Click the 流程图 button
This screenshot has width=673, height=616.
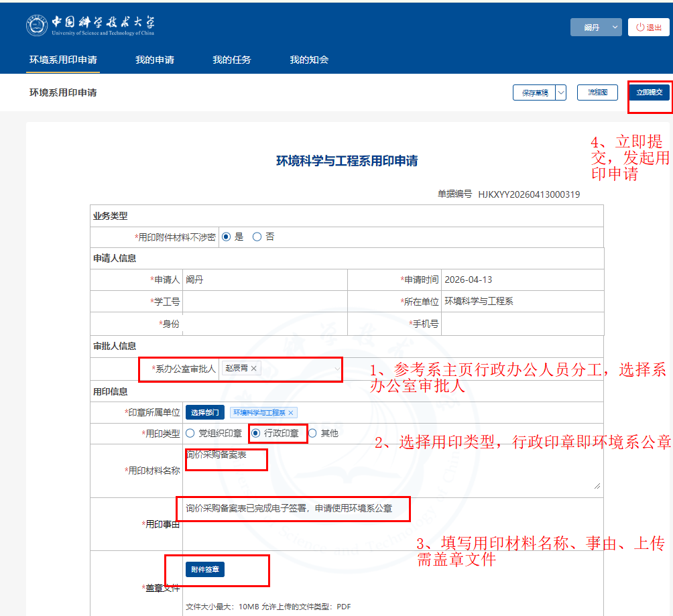pos(597,93)
